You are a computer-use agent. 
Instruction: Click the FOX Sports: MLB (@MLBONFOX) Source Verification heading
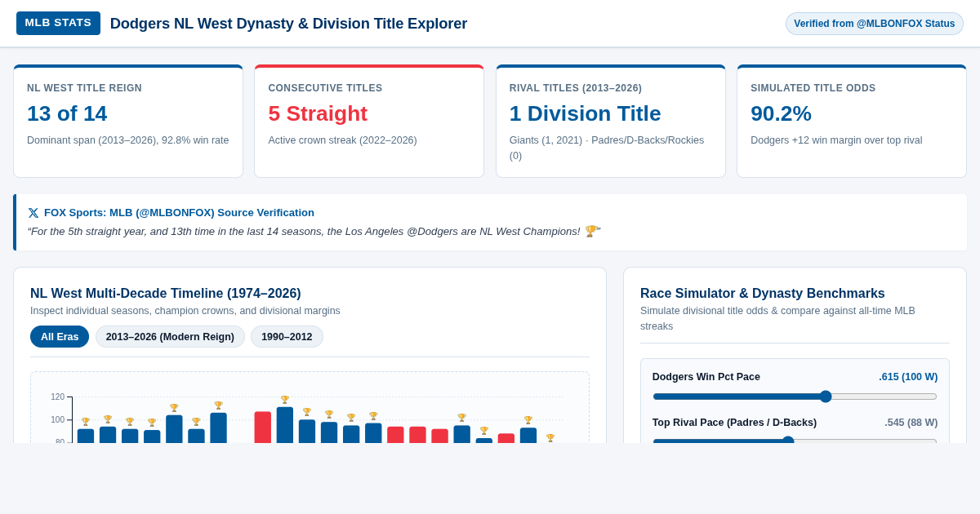pos(179,213)
